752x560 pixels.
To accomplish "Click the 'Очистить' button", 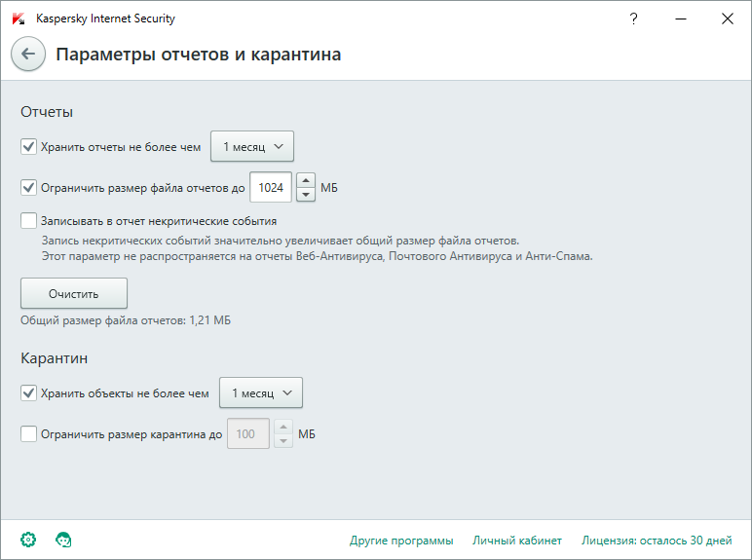I will (74, 293).
